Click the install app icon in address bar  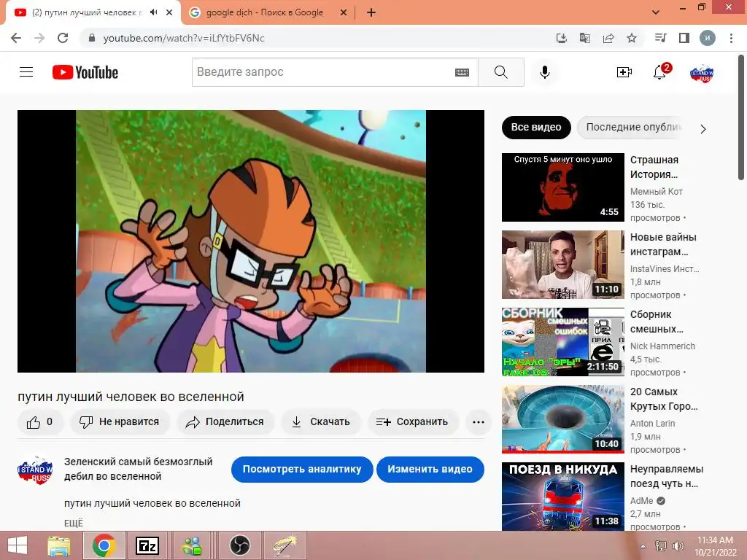[x=562, y=38]
